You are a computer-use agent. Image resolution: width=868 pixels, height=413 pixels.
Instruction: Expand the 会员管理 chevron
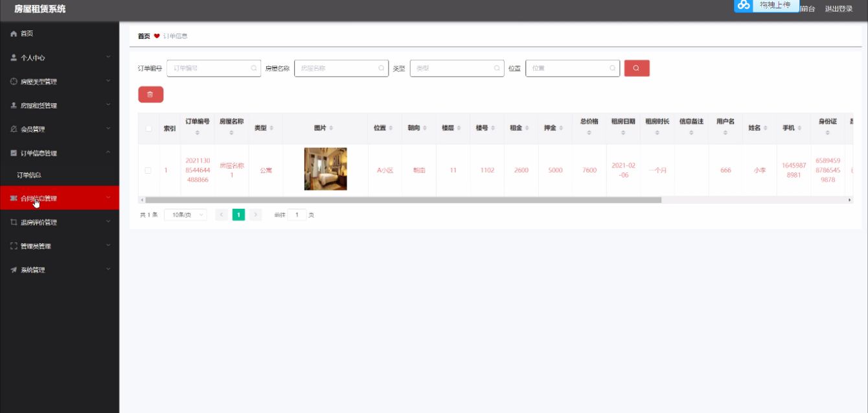109,129
